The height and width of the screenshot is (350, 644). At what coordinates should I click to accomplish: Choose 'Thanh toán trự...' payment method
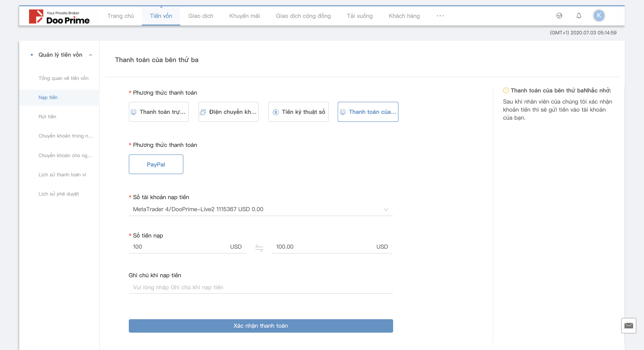tap(159, 112)
